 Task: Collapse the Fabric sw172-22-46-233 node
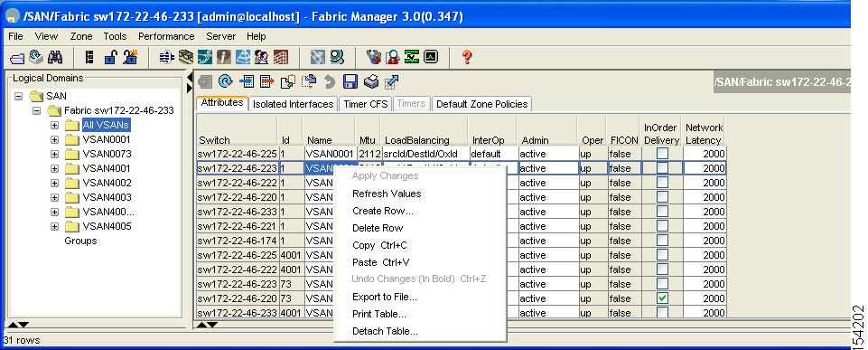(36, 110)
